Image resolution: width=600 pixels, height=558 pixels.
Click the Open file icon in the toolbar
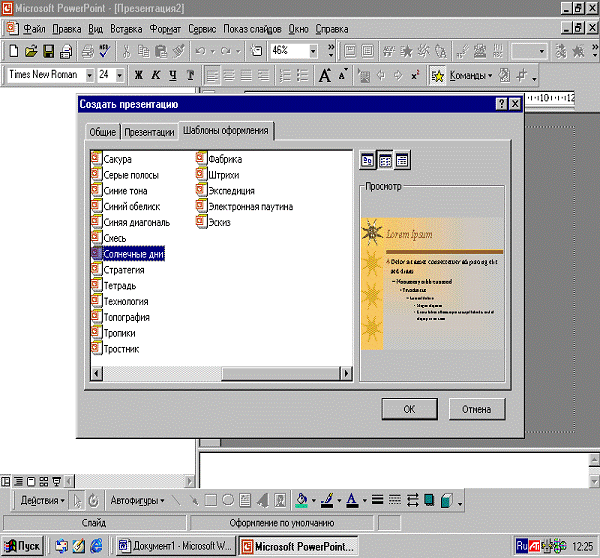[x=31, y=50]
